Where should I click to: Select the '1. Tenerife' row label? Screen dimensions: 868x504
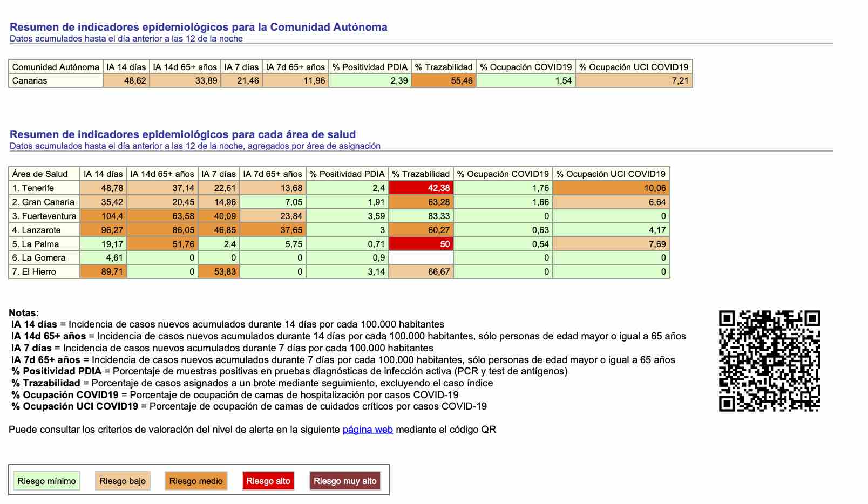[33, 188]
